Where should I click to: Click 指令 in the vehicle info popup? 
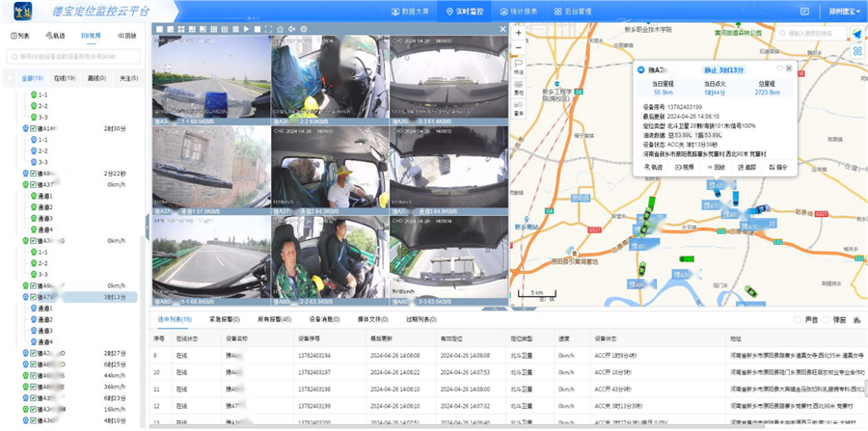tap(777, 167)
